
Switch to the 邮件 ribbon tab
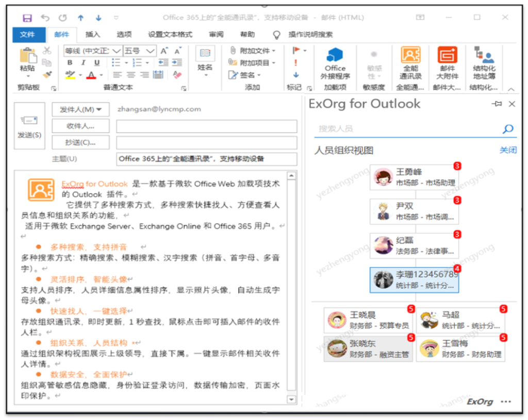pyautogui.click(x=62, y=35)
